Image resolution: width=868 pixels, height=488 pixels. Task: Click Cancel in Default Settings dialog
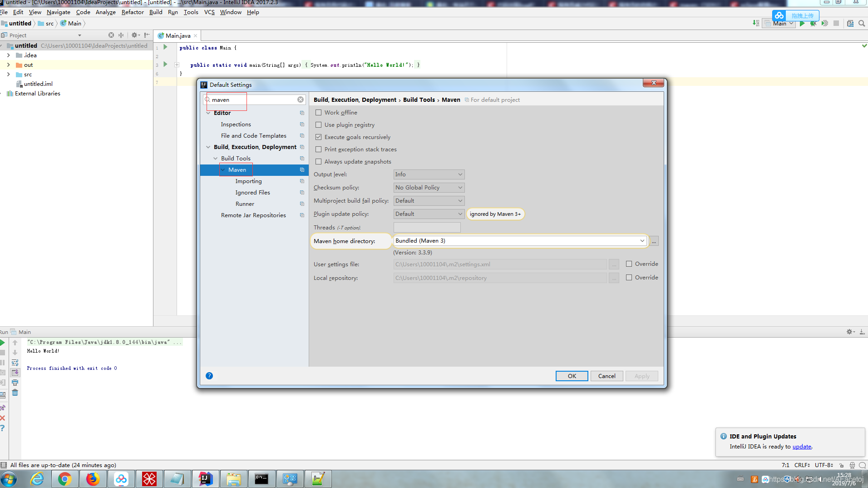pyautogui.click(x=607, y=376)
